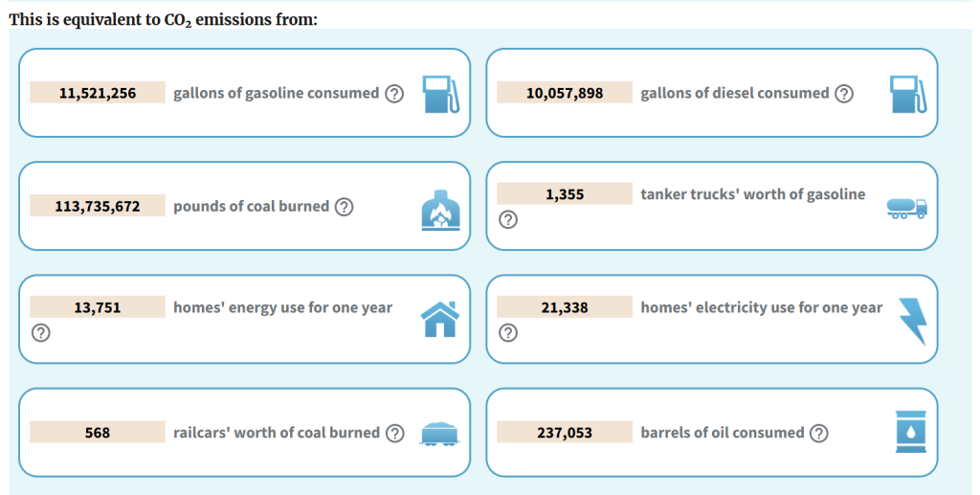Click the coal railcar icon
The width and height of the screenshot is (980, 495).
pyautogui.click(x=439, y=434)
